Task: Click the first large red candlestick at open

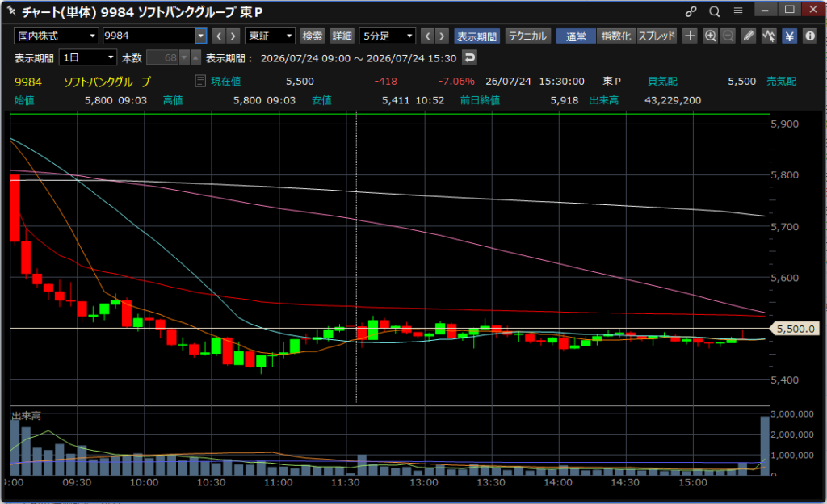Action: coord(15,208)
